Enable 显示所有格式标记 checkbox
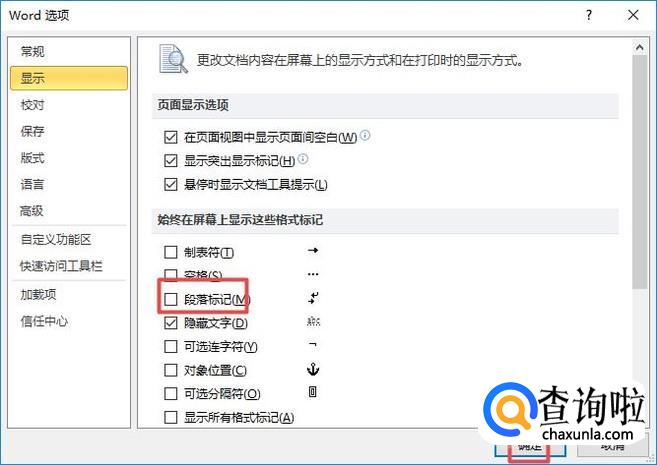 tap(171, 417)
